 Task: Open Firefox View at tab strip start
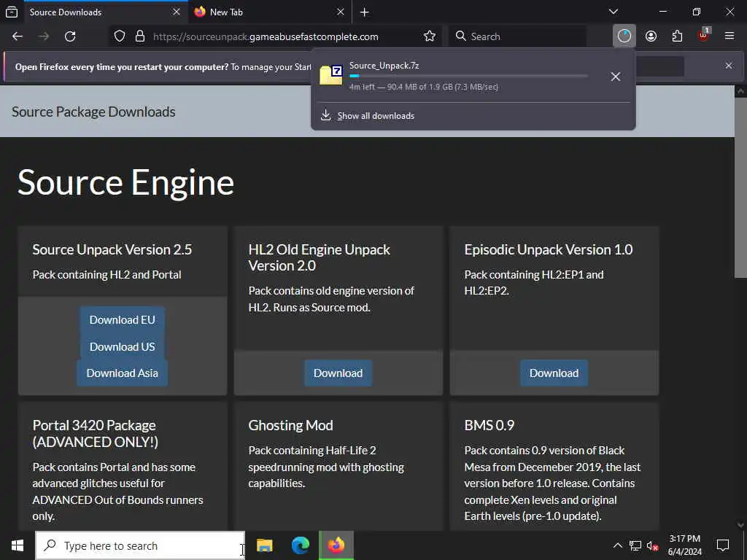pyautogui.click(x=12, y=12)
